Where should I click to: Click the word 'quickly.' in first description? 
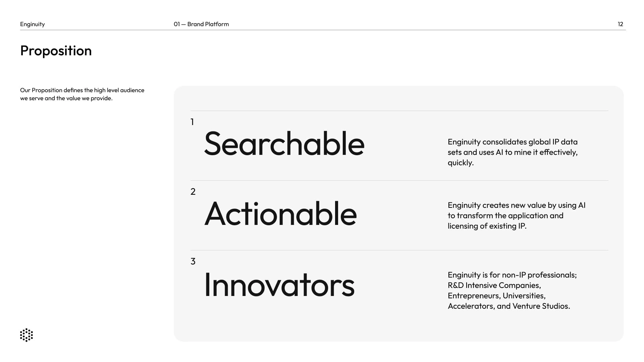[461, 163]
